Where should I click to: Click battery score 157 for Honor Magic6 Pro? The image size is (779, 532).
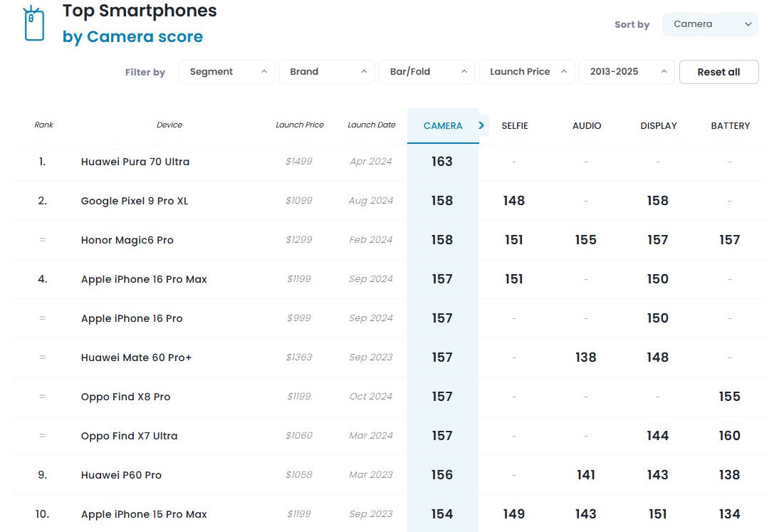[730, 240]
